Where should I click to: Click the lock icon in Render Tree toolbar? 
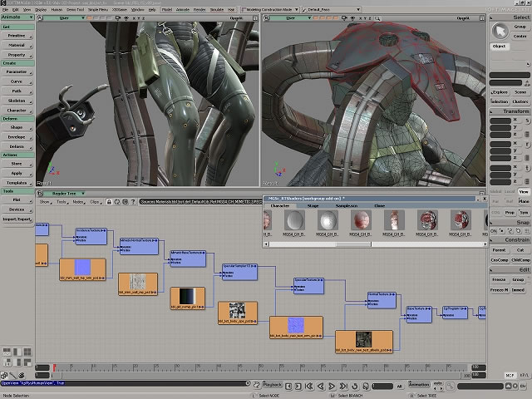pos(111,201)
